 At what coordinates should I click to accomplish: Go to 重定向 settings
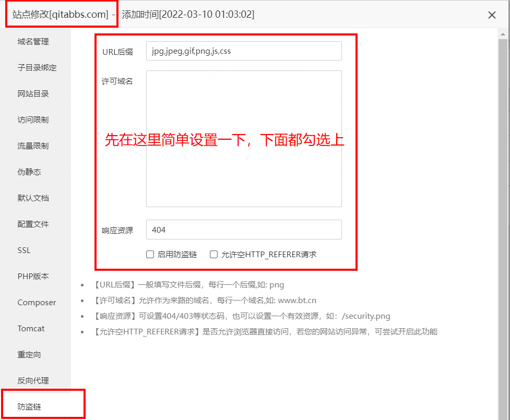pos(29,355)
